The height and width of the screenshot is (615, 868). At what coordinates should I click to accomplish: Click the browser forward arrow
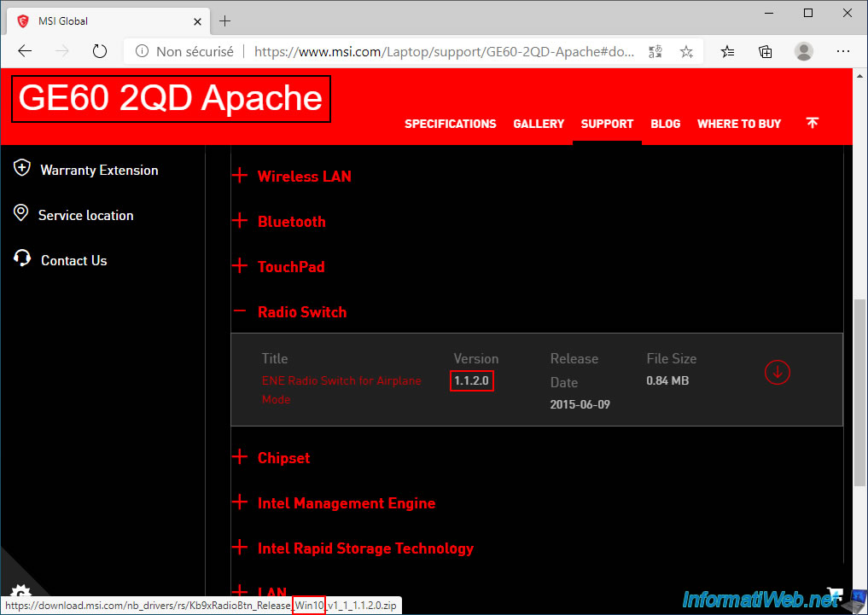click(62, 51)
